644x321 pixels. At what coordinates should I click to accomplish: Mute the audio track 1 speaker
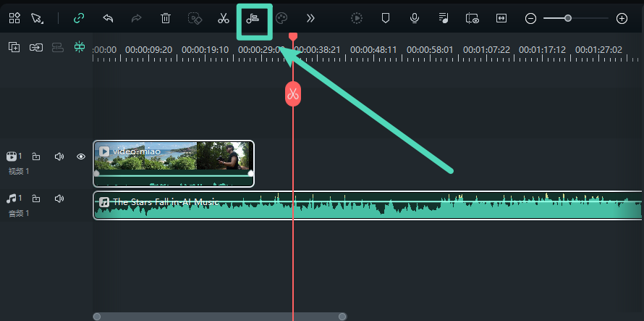click(x=59, y=199)
